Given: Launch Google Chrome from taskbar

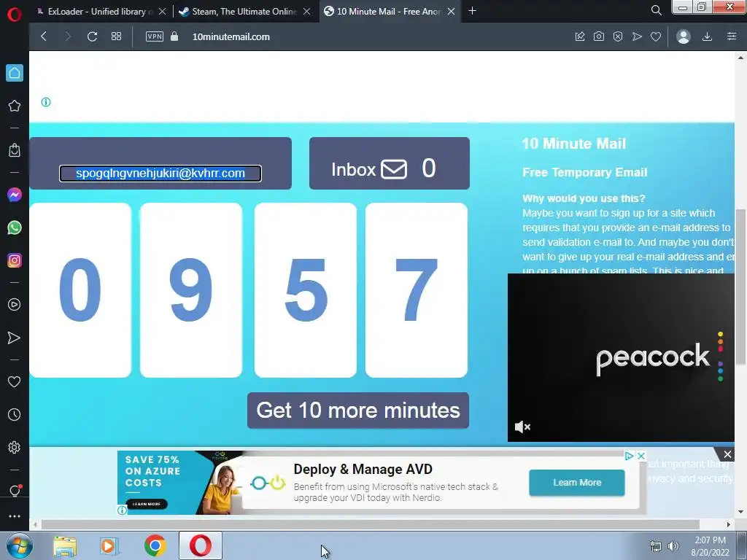Looking at the screenshot, I should click(155, 545).
